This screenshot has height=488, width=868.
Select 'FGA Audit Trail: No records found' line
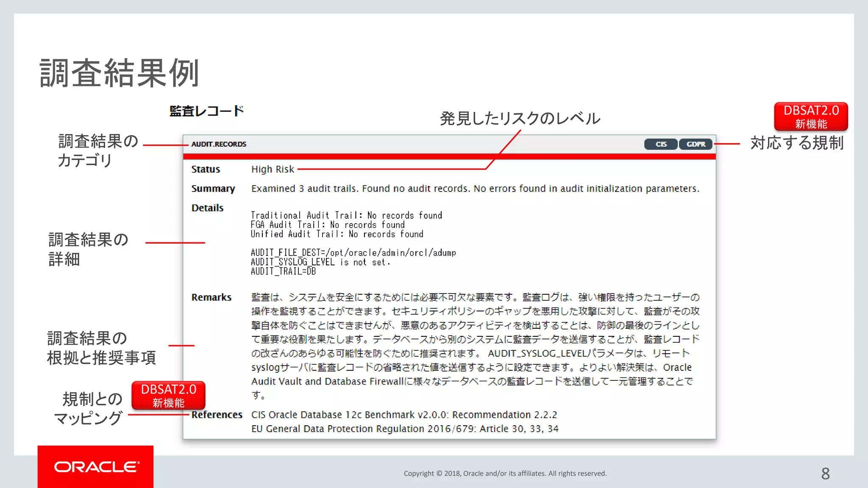(328, 225)
